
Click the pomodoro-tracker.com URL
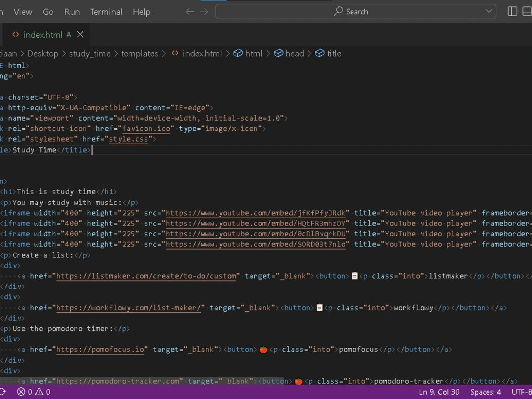[x=118, y=381]
